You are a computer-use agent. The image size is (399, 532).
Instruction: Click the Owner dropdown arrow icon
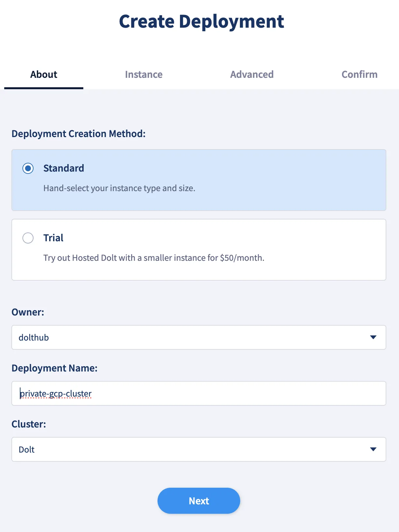[373, 337]
